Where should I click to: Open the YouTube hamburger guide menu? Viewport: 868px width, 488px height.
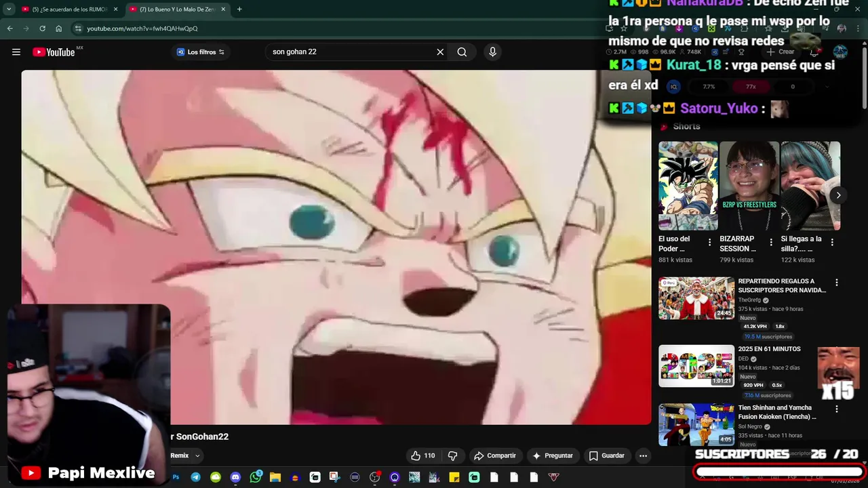[16, 52]
